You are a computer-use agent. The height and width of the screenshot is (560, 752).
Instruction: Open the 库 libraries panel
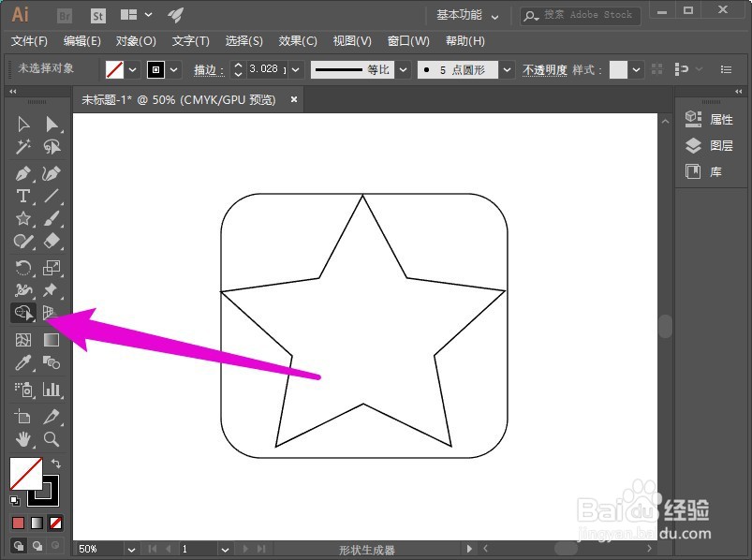(x=703, y=171)
